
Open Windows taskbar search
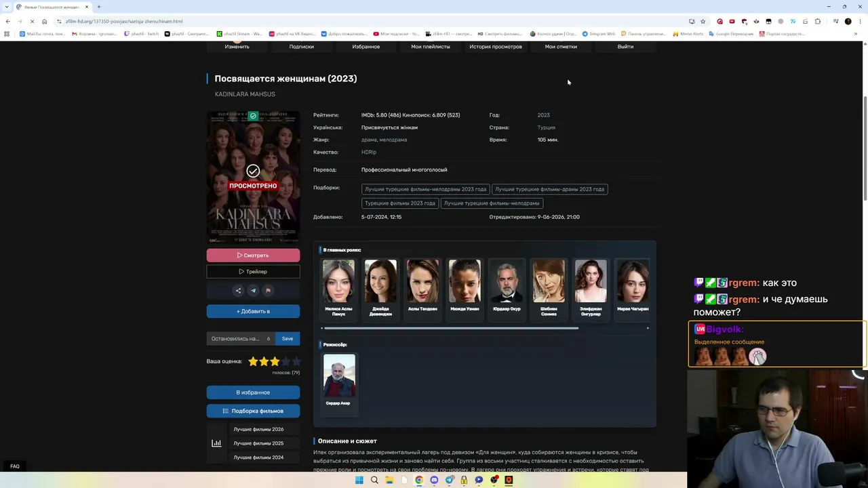coord(374,480)
